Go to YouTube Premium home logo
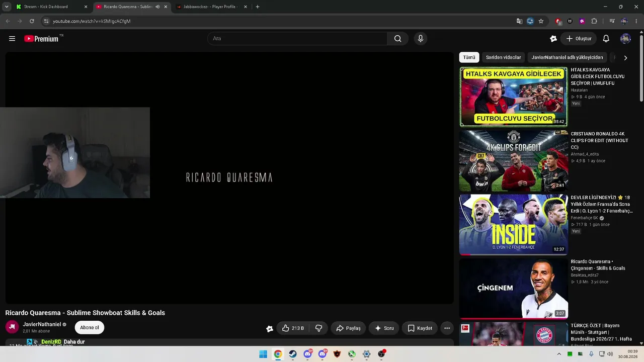Image resolution: width=644 pixels, height=362 pixels. coord(41,39)
